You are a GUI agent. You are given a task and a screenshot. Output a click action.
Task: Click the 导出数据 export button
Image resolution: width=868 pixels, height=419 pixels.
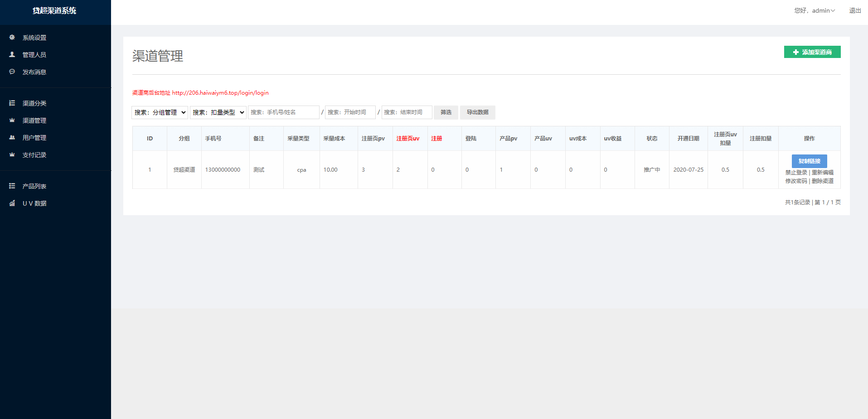click(477, 112)
